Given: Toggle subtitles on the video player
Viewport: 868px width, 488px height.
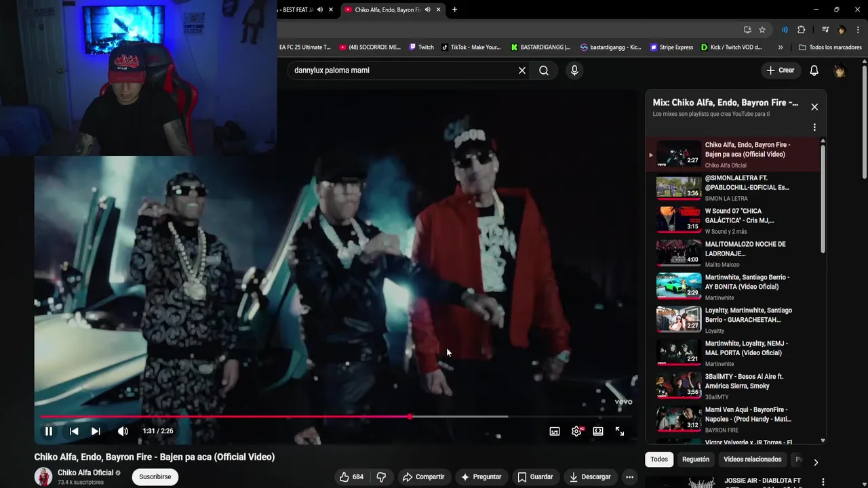Looking at the screenshot, I should pyautogui.click(x=555, y=431).
